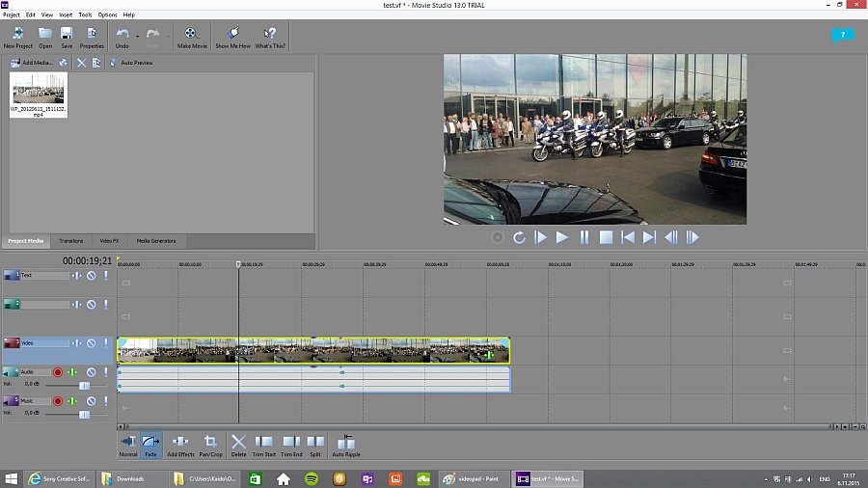
Task: Switch to the Transitions tab
Action: 70,241
